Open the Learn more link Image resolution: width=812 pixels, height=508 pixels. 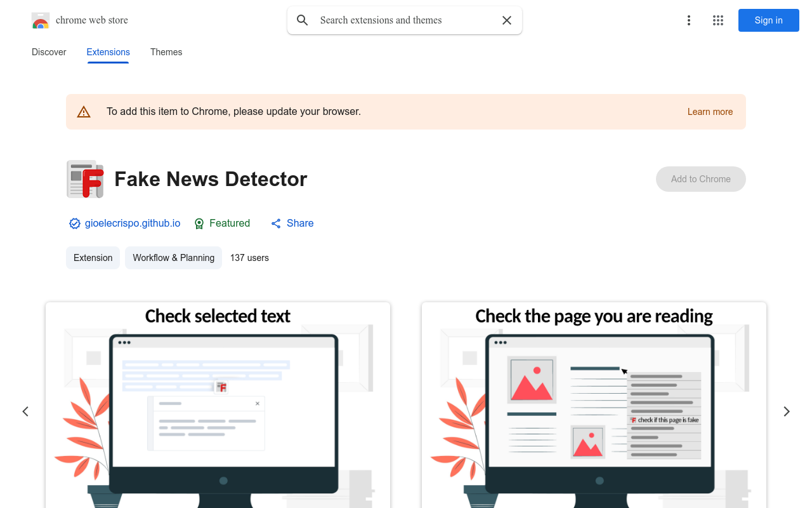(x=710, y=112)
